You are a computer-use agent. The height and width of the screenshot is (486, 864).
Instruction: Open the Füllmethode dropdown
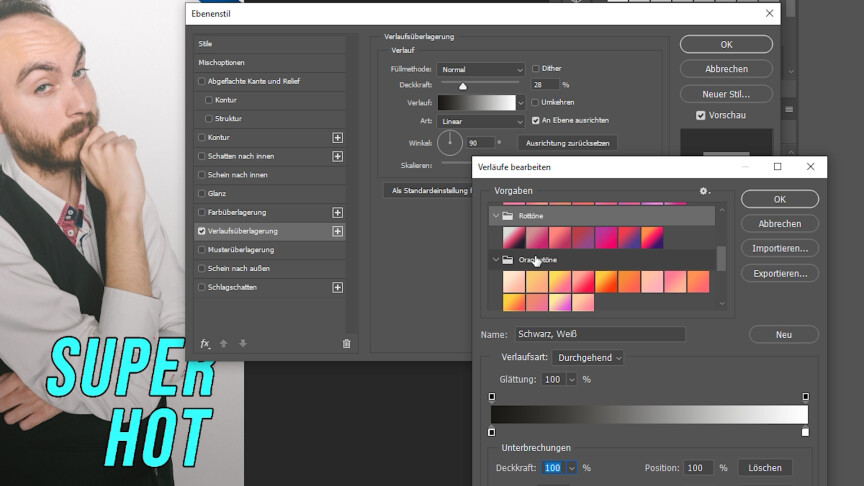coord(481,70)
